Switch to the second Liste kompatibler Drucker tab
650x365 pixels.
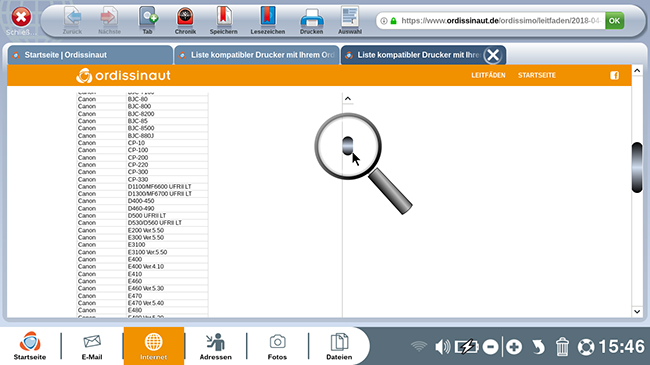point(257,55)
